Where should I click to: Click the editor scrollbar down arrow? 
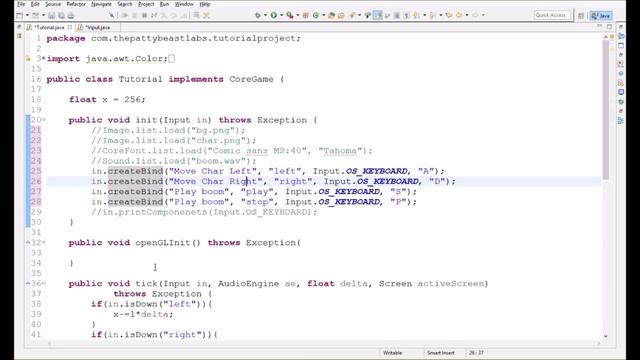606,336
